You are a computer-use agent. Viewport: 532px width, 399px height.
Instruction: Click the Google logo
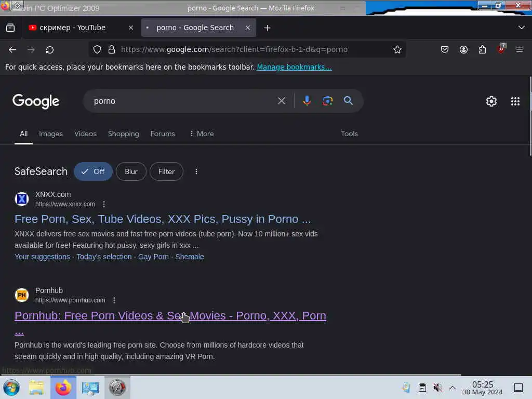click(x=36, y=101)
